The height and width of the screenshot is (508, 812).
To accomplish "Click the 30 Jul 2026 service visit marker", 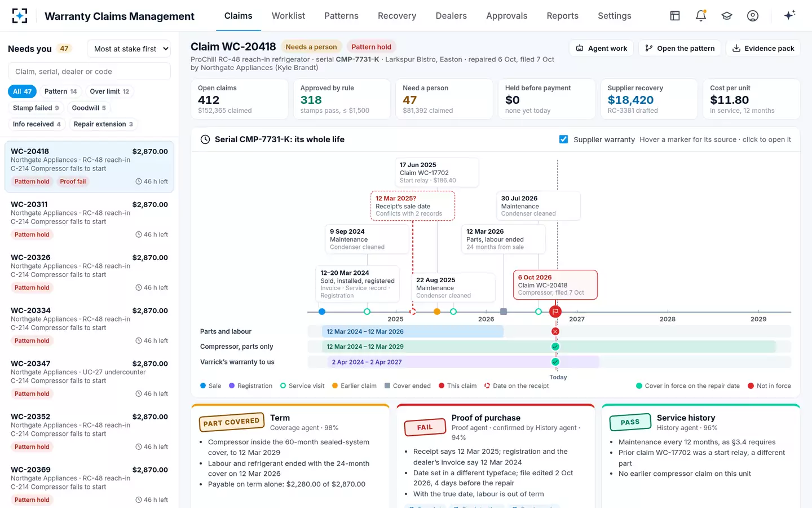I will click(x=539, y=312).
